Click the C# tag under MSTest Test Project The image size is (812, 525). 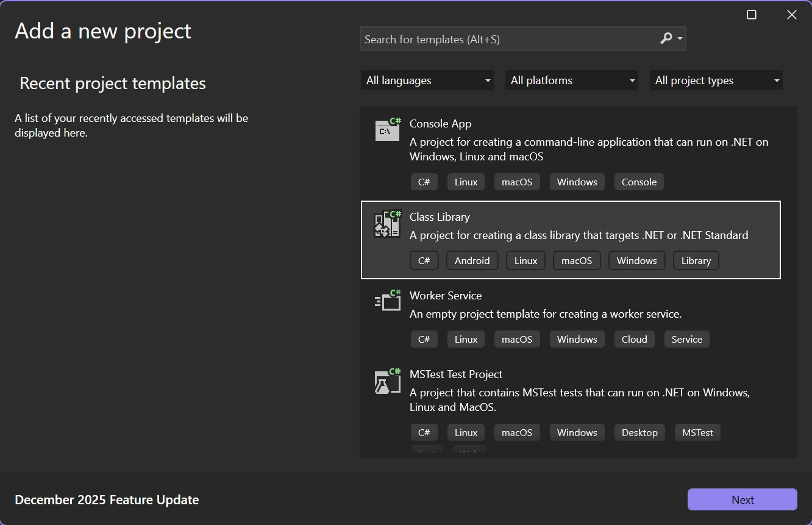424,432
